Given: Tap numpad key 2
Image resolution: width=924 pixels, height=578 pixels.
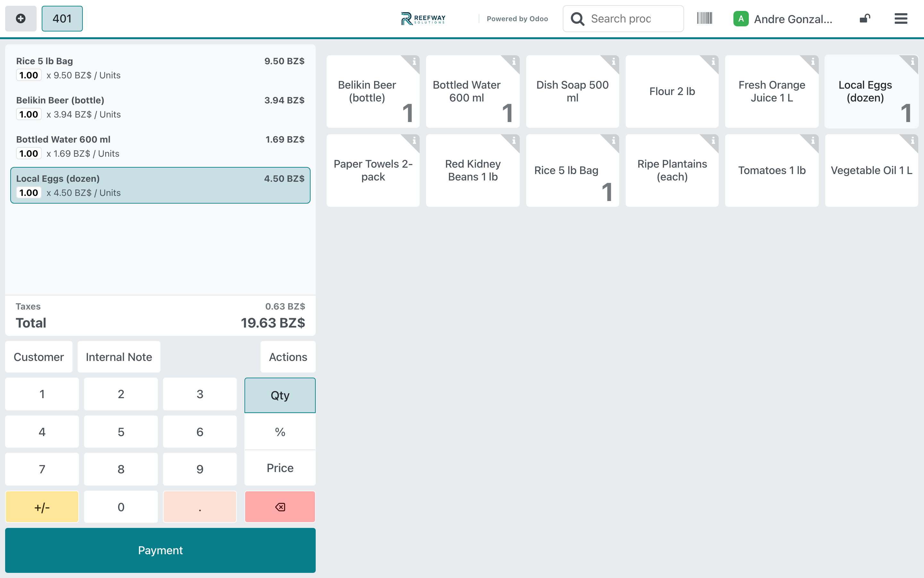Looking at the screenshot, I should click(121, 394).
